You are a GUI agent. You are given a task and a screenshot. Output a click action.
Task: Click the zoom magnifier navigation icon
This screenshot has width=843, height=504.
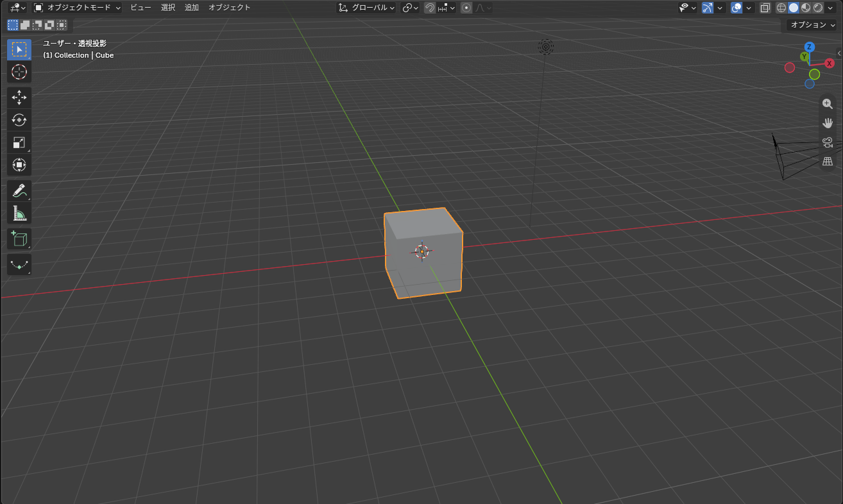pyautogui.click(x=828, y=104)
